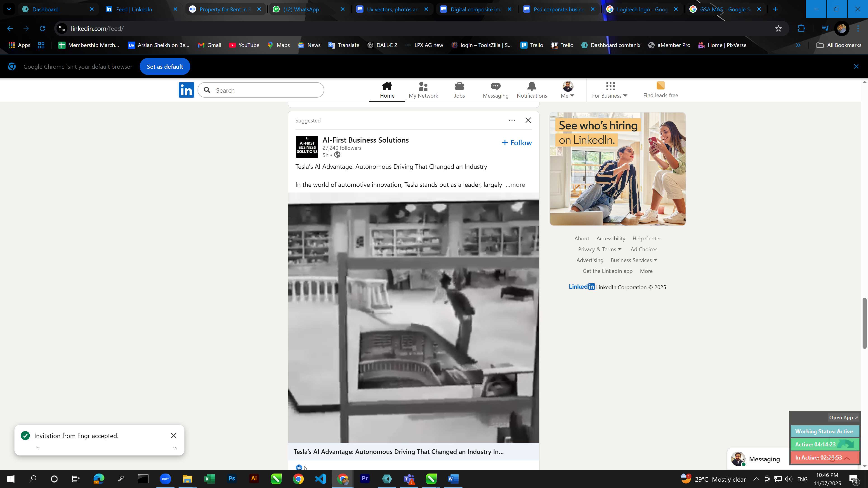Open All Bookmarks folder

click(839, 45)
